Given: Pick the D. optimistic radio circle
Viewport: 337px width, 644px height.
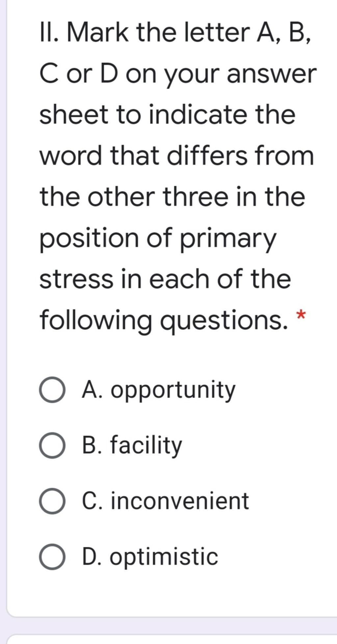Looking at the screenshot, I should click(x=52, y=557).
